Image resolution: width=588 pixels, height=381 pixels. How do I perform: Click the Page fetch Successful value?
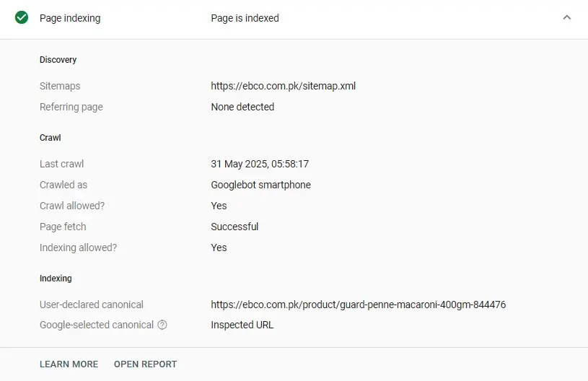click(x=234, y=227)
